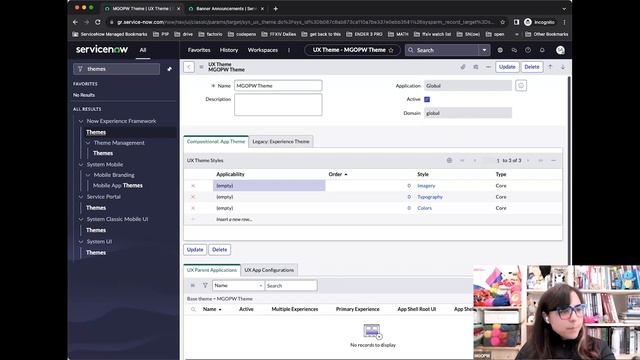Click Update button in form header

point(507,67)
